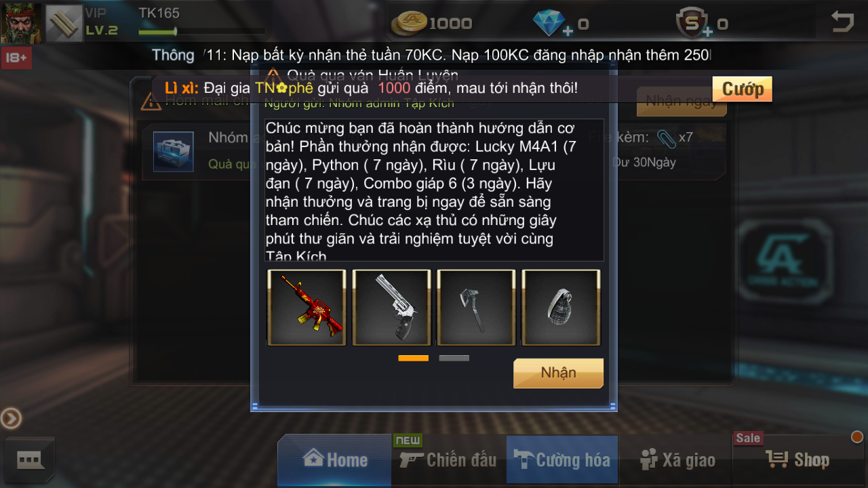This screenshot has width=868, height=488.
Task: Open the gold coin balance
Action: coord(431,23)
